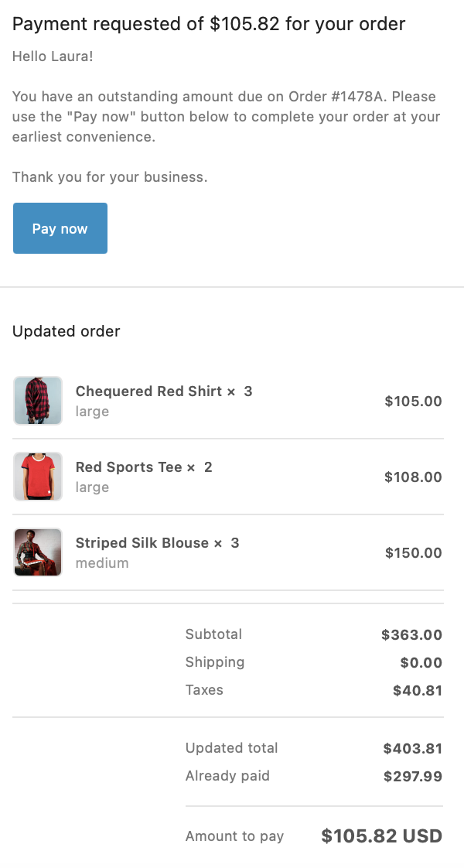Click the Amount to pay $105.82 USD

coord(381,836)
